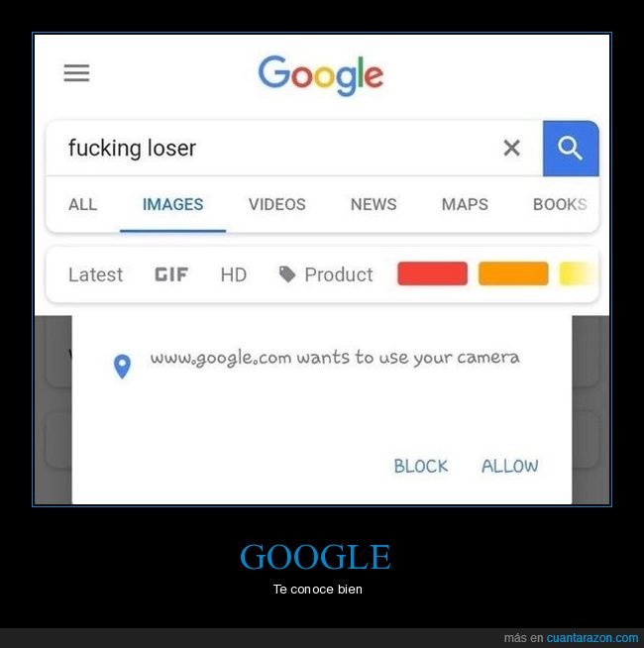Viewport: 644px width, 648px height.
Task: Switch to the ALL tab
Action: (82, 204)
